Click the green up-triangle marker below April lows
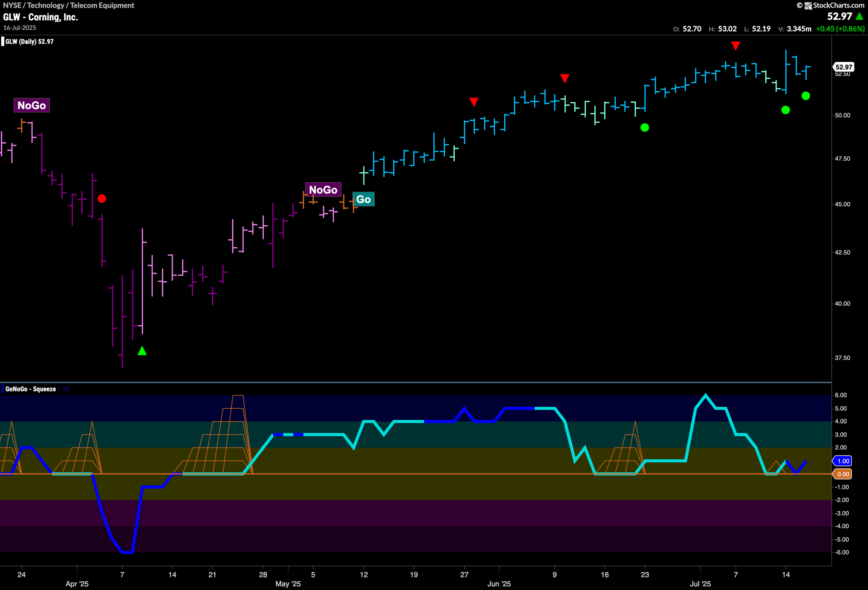 [142, 351]
